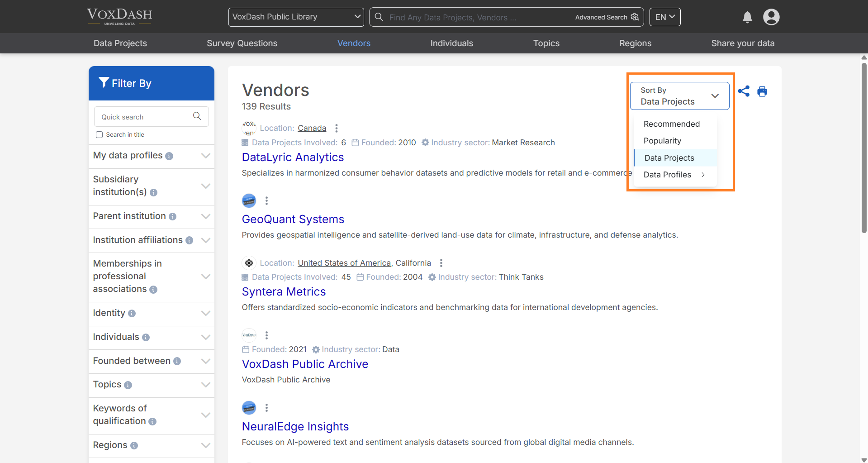
Task: Open the Syntera Metrics vendor page
Action: [284, 291]
